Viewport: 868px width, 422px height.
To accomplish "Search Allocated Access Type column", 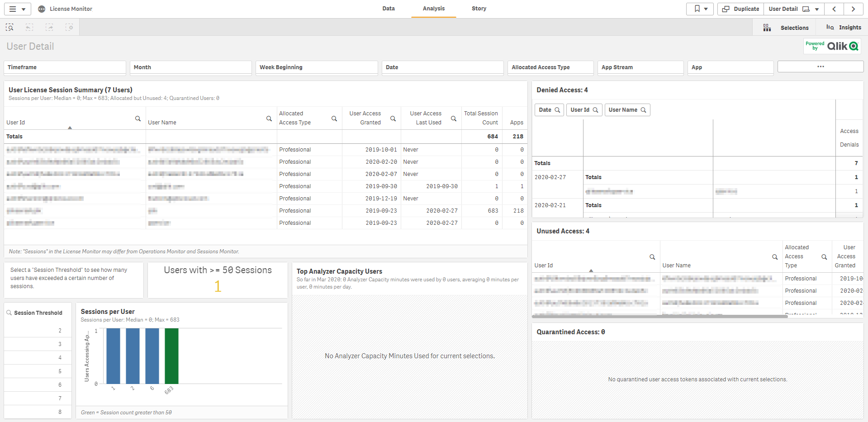I will pos(334,119).
